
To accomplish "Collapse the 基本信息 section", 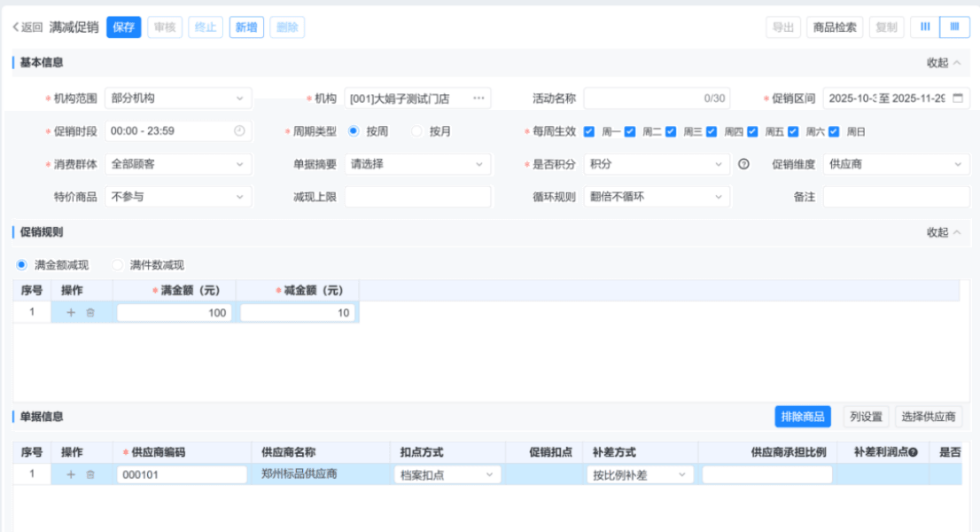I will (x=943, y=63).
